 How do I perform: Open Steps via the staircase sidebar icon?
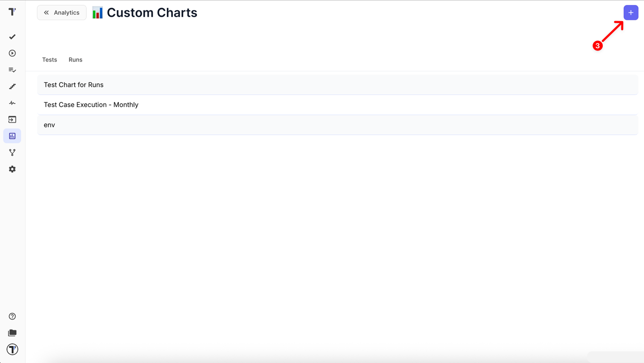click(12, 87)
